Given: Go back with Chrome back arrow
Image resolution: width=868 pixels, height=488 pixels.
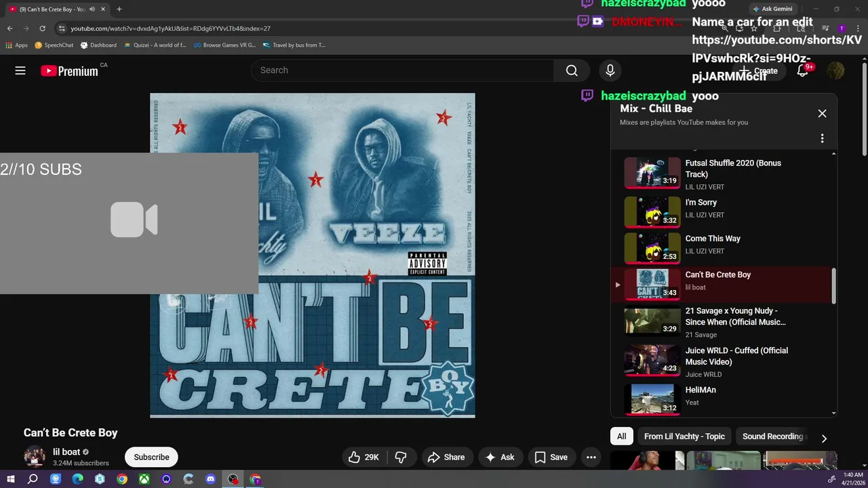Looking at the screenshot, I should tap(9, 28).
